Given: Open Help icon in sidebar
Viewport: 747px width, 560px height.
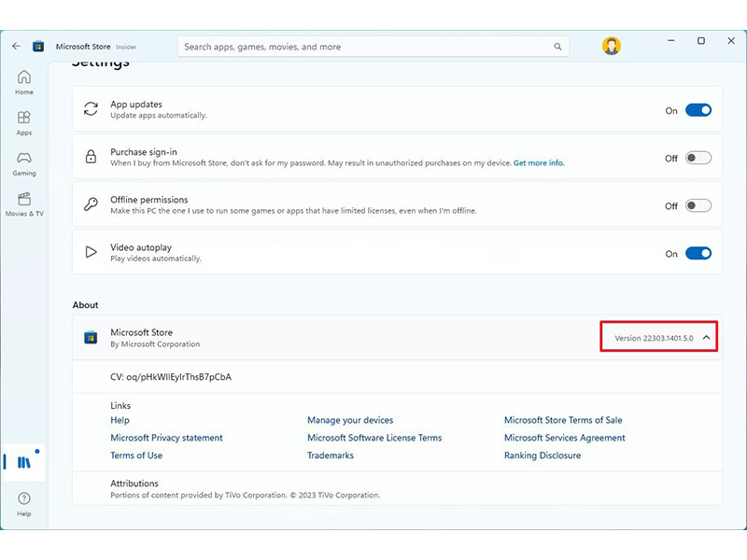Looking at the screenshot, I should 24,503.
